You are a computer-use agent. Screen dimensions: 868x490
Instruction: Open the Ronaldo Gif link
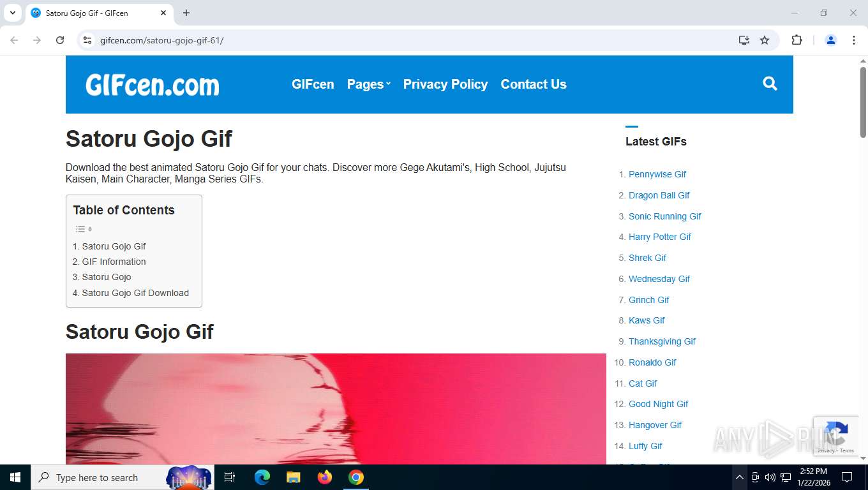(x=652, y=362)
